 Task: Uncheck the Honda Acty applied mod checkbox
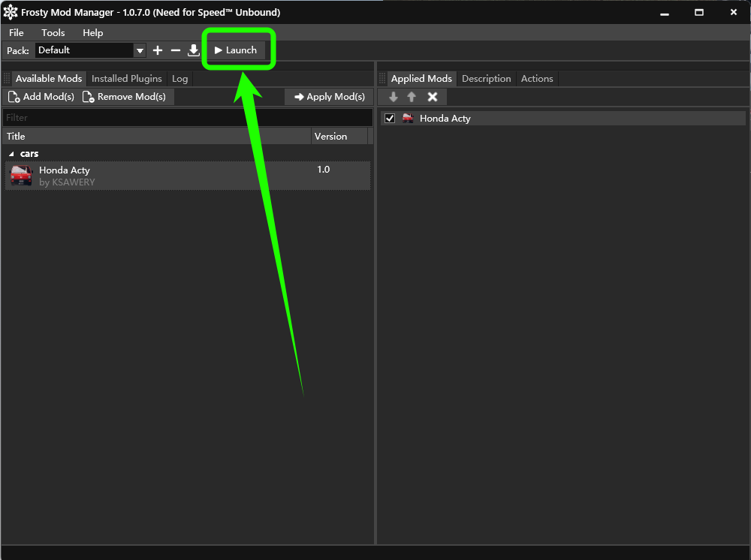tap(390, 118)
